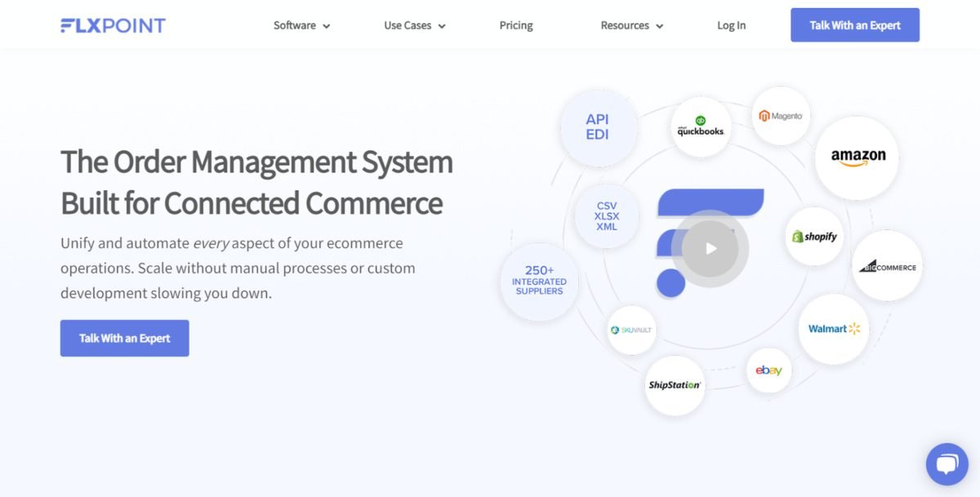Click hero Talk With an Expert button
Viewport: 980px width, 497px height.
point(125,338)
